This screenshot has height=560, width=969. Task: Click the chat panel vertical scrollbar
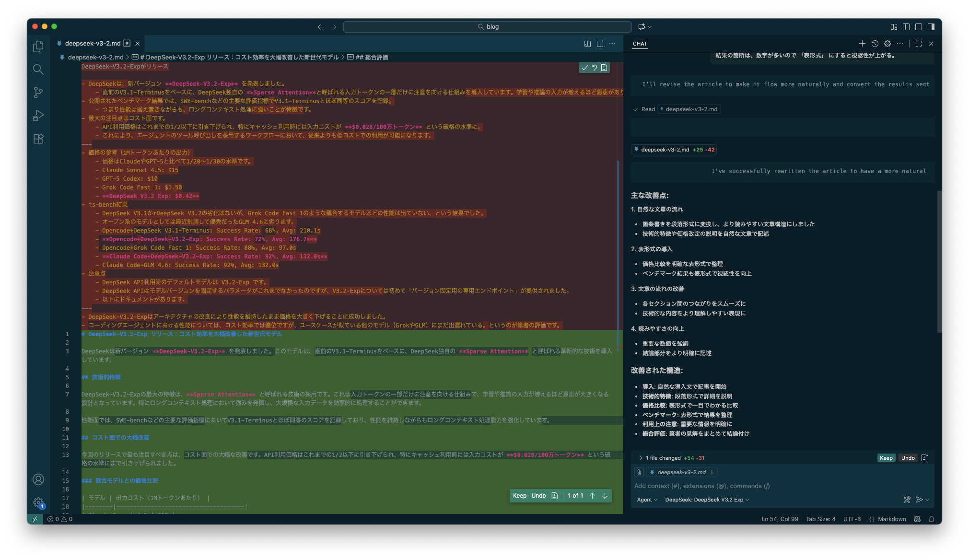[x=939, y=261]
